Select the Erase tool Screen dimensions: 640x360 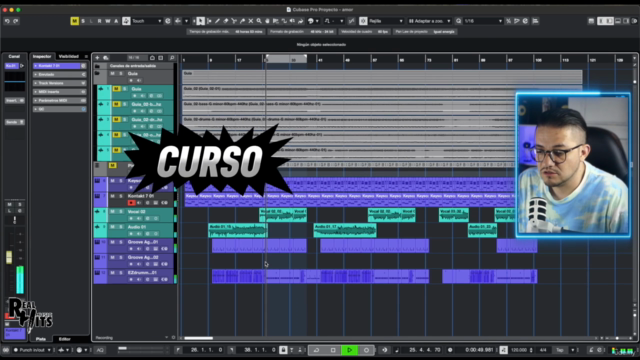point(226,21)
